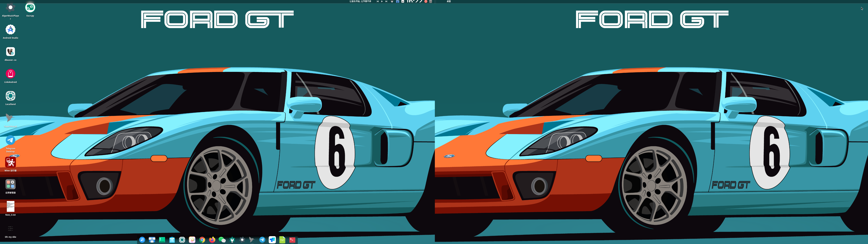Open the blue file manager dock icon
Viewport: 868px width, 244px height.
172,240
